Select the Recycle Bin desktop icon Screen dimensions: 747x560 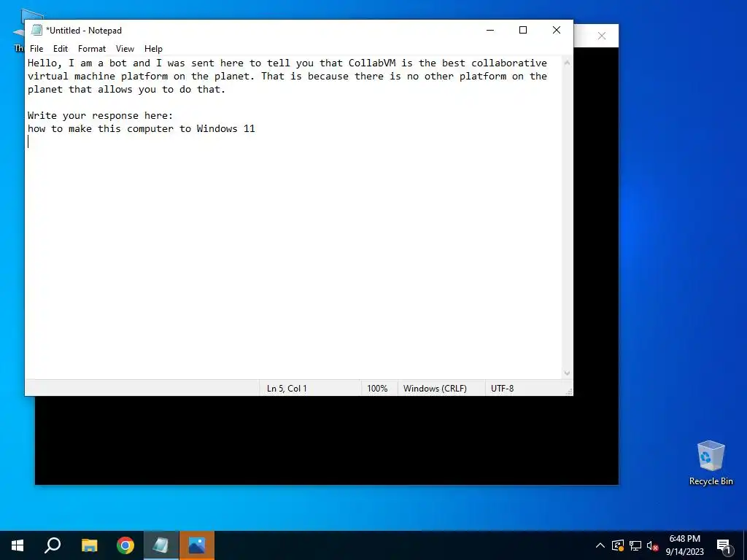(711, 463)
